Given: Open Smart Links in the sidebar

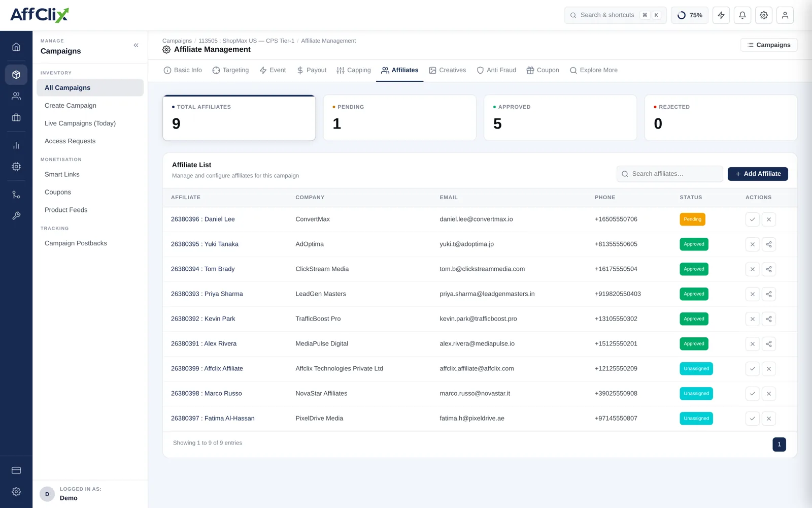Looking at the screenshot, I should point(90,174).
